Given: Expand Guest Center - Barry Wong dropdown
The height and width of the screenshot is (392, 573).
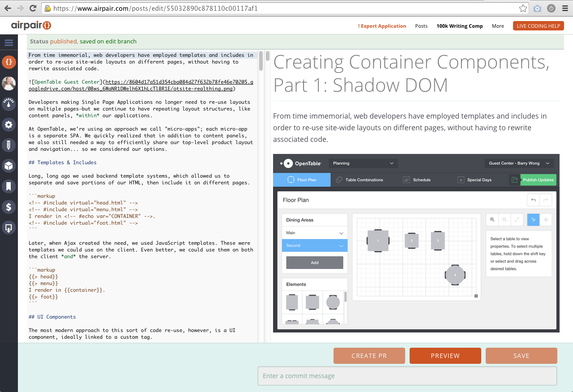Looking at the screenshot, I should [x=519, y=163].
